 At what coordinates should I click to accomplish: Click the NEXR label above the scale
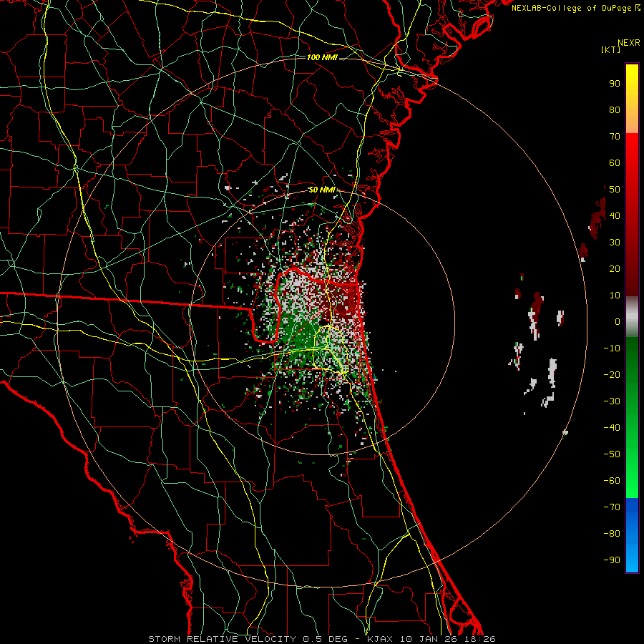[x=629, y=43]
